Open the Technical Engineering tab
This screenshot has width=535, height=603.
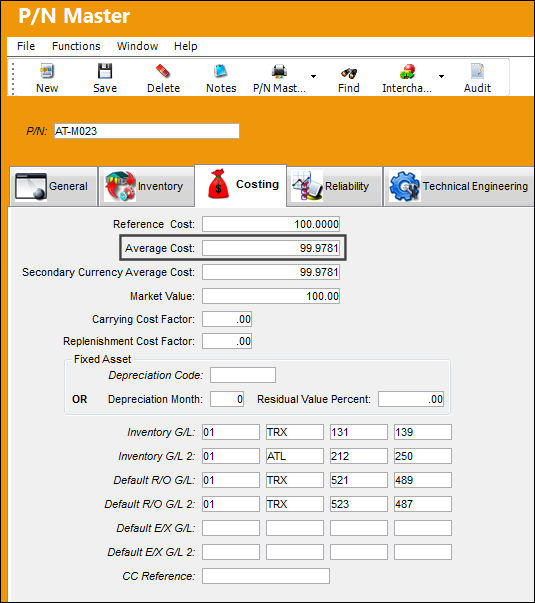click(x=458, y=187)
